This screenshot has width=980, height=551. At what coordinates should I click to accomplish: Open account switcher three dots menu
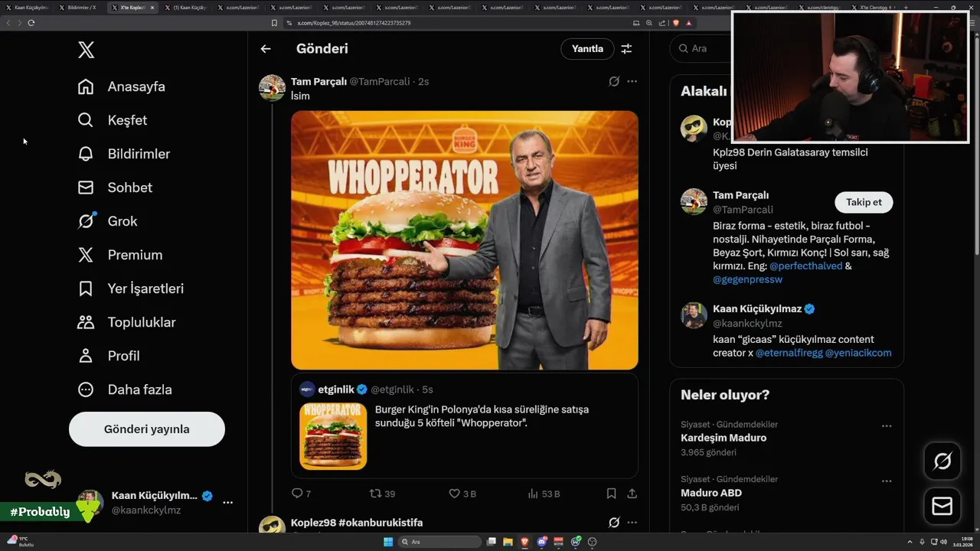[227, 503]
